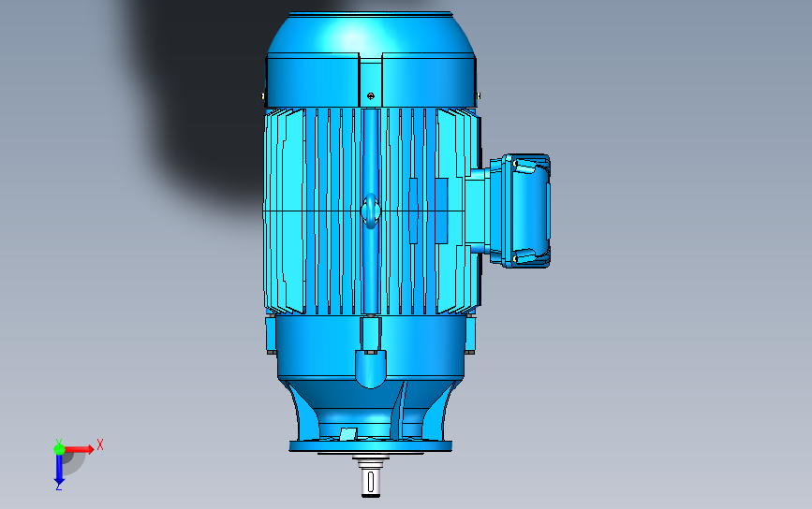812x509 pixels.
Task: Select the lifting eye bolt on motor body
Action: (x=370, y=211)
